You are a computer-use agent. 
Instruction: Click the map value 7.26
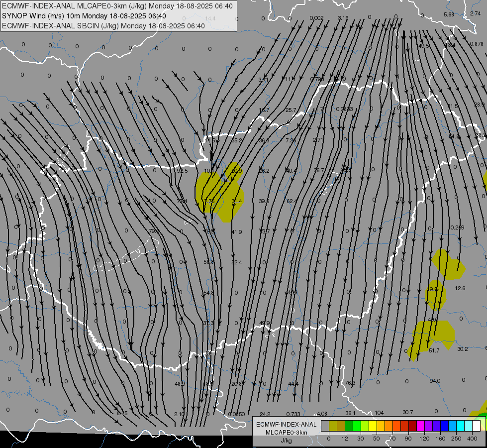(291, 140)
